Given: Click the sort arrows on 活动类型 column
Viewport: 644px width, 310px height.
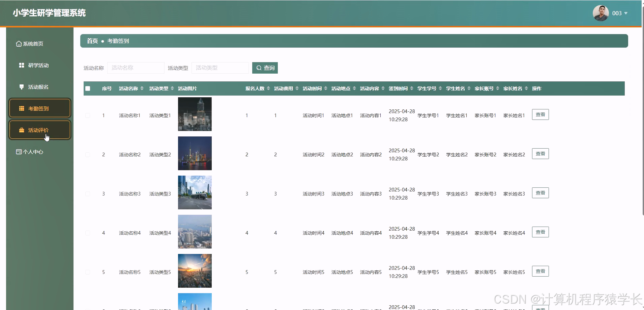Looking at the screenshot, I should click(x=172, y=88).
